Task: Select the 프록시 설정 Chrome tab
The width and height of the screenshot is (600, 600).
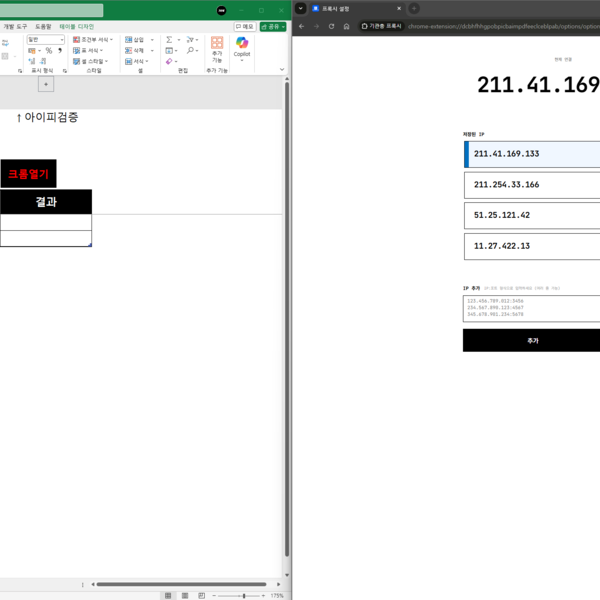Action: click(x=356, y=8)
